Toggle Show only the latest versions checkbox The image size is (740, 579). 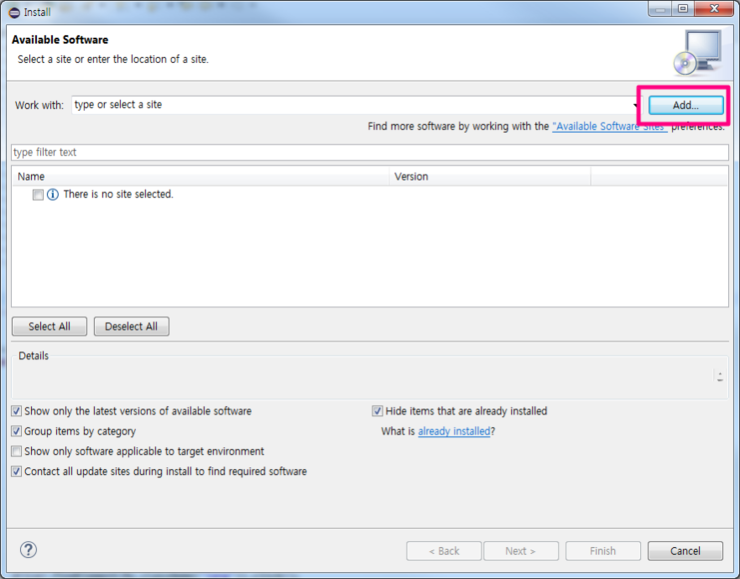(x=17, y=411)
